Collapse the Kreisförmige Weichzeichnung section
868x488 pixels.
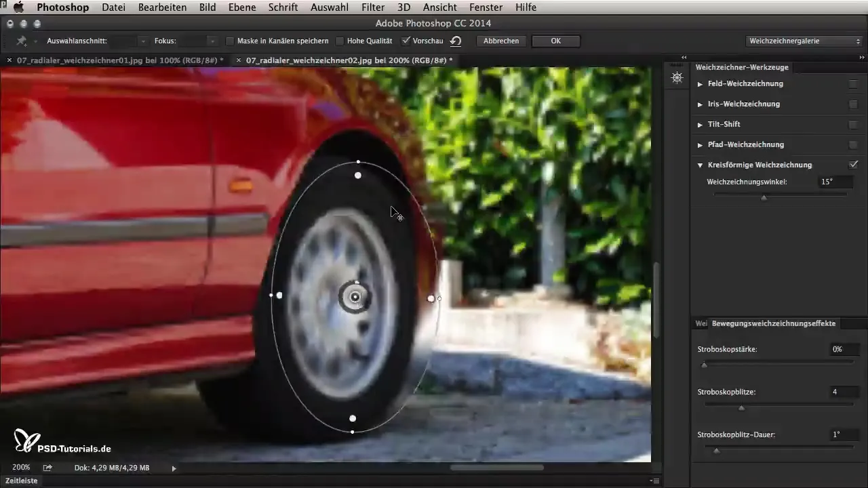700,165
